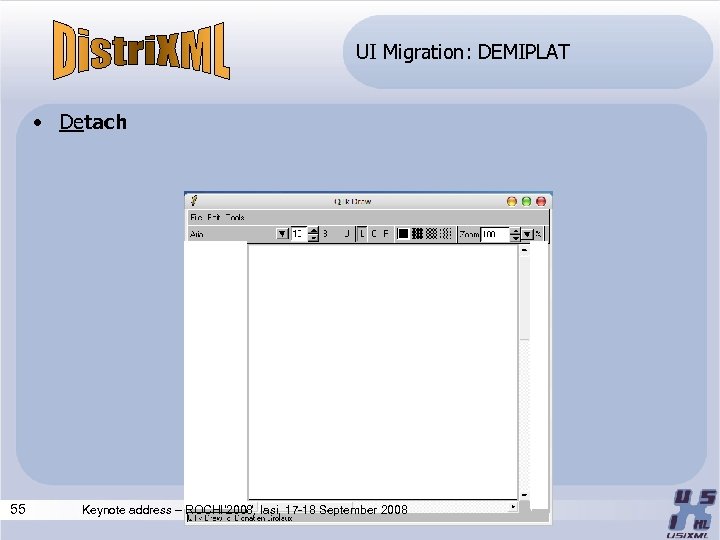Open the Edit menu in the draw window

[x=214, y=217]
